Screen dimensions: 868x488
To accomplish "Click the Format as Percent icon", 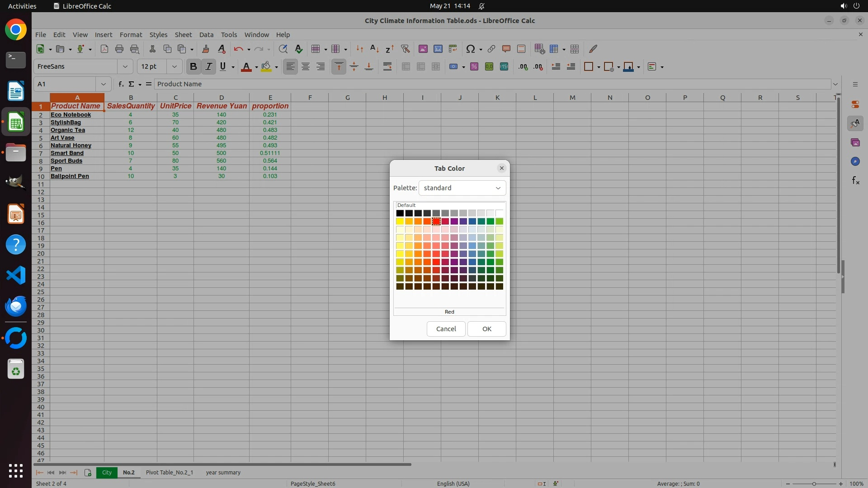I will 474,66.
